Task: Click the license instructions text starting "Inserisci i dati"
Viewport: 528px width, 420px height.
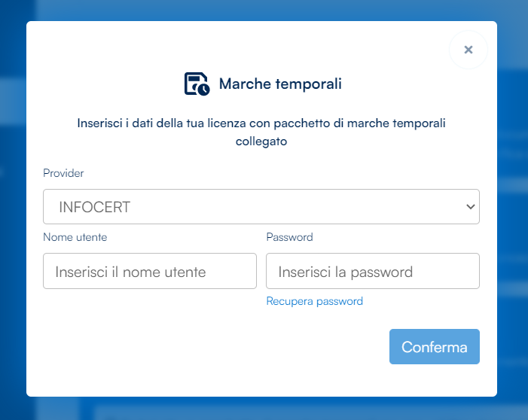Action: pyautogui.click(x=261, y=123)
